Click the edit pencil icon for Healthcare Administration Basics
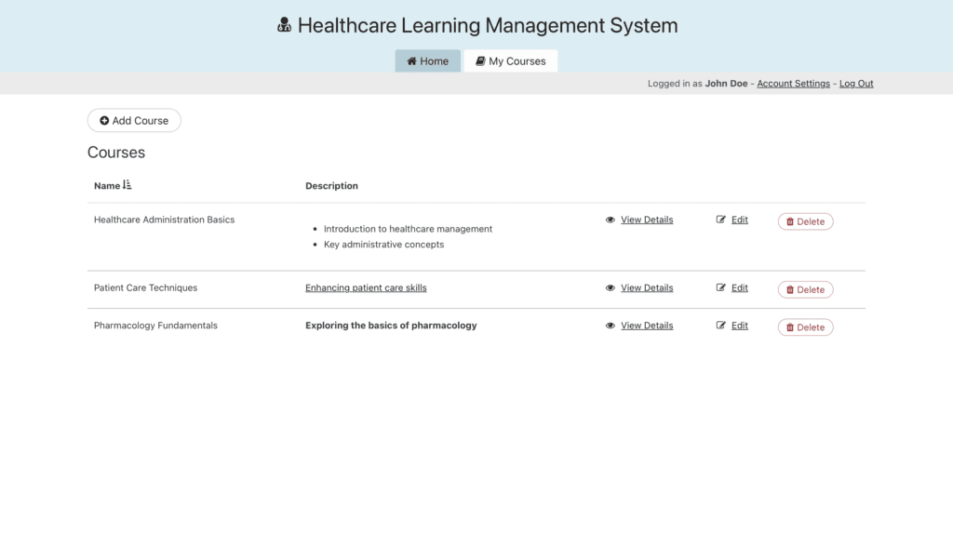The height and width of the screenshot is (560, 953). click(x=721, y=220)
